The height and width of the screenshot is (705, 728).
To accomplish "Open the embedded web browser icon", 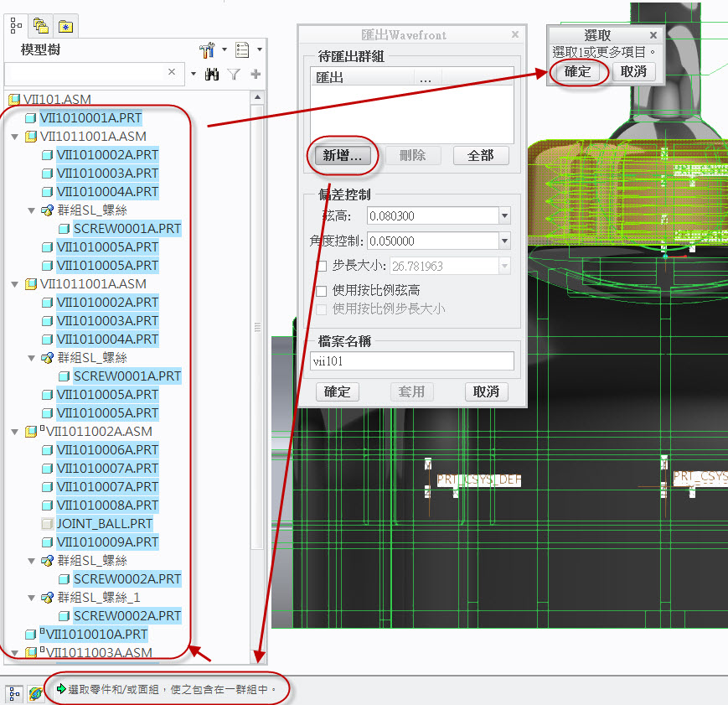I will (35, 693).
